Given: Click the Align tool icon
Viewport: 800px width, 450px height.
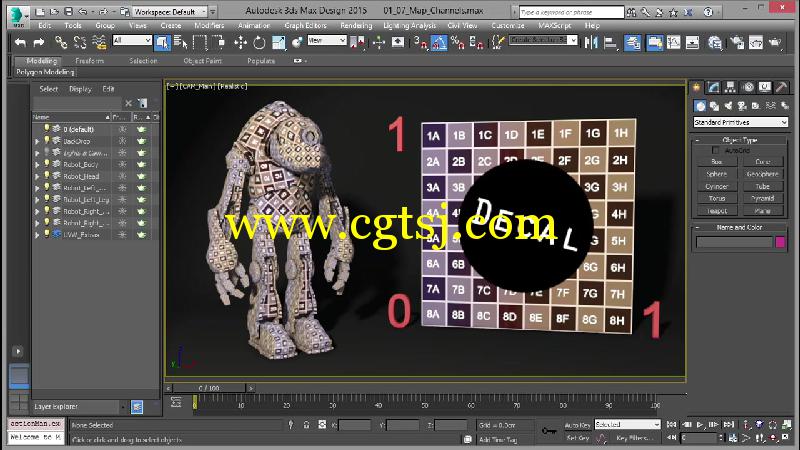Looking at the screenshot, I should coord(610,43).
